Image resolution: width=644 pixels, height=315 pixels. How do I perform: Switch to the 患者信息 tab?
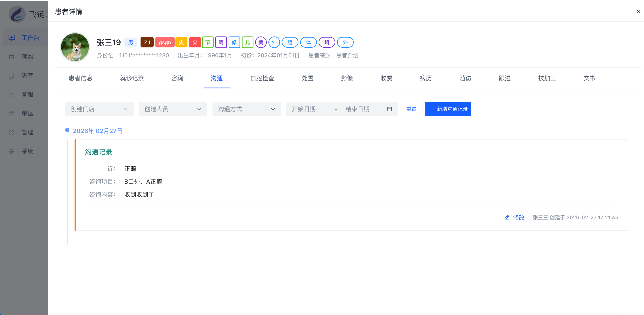[x=81, y=78]
